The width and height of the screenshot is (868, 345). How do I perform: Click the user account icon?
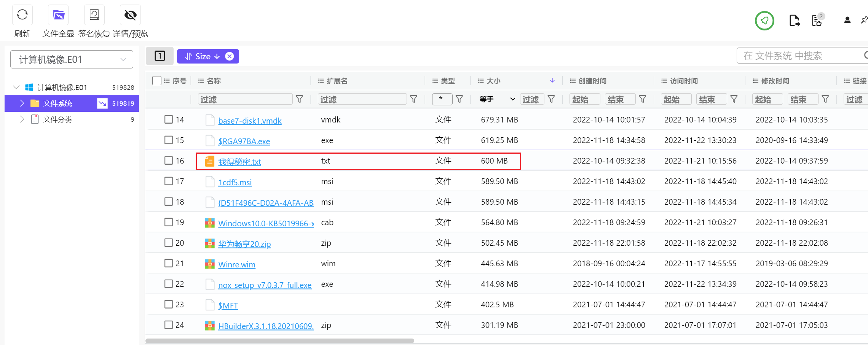(847, 20)
